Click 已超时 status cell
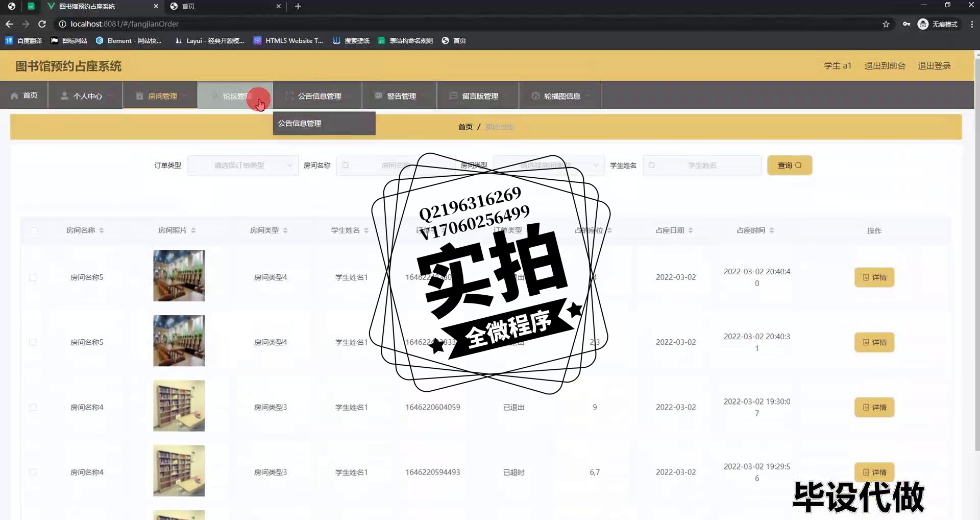The width and height of the screenshot is (980, 520). point(513,472)
